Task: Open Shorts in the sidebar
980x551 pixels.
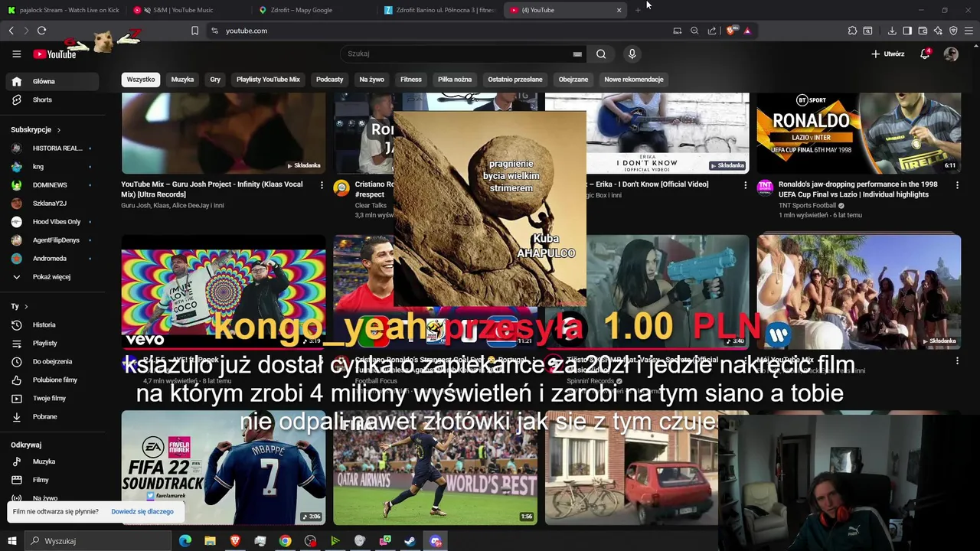Action: point(52,99)
